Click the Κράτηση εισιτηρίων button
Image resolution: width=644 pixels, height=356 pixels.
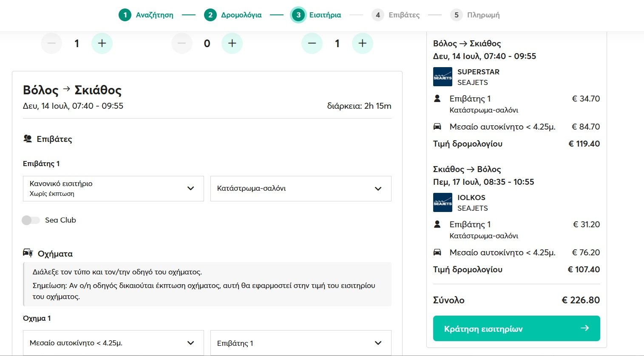[x=516, y=328]
